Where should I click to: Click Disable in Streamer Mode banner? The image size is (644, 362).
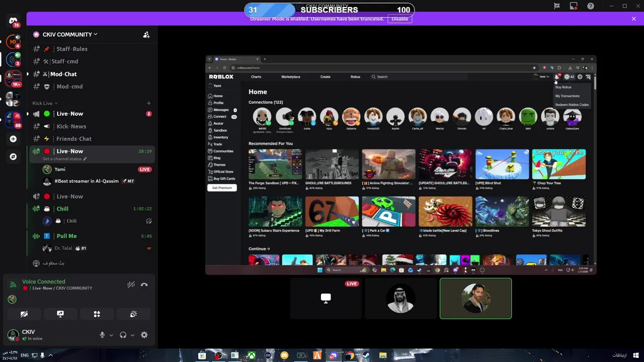(400, 19)
